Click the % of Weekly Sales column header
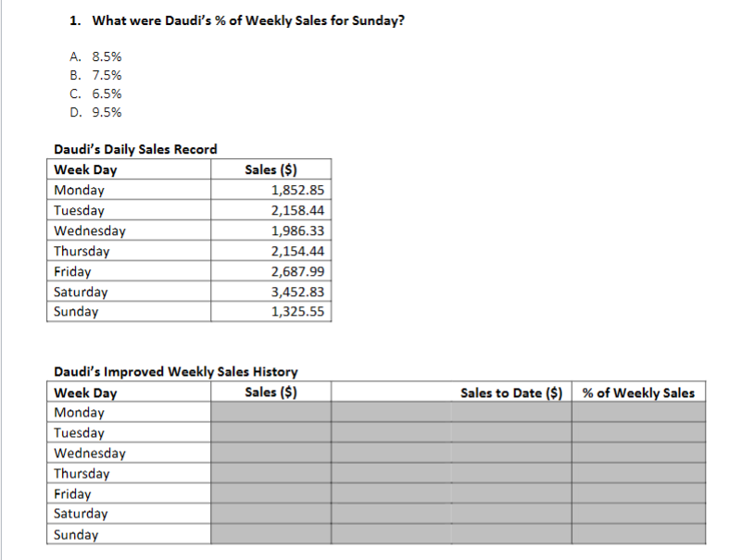Image resolution: width=755 pixels, height=560 pixels. coord(638,392)
